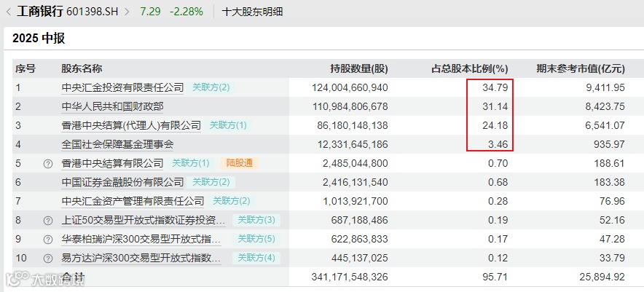Open 易方达沪深300交易型开放式指数 fund link
The image size is (644, 292).
[141, 258]
